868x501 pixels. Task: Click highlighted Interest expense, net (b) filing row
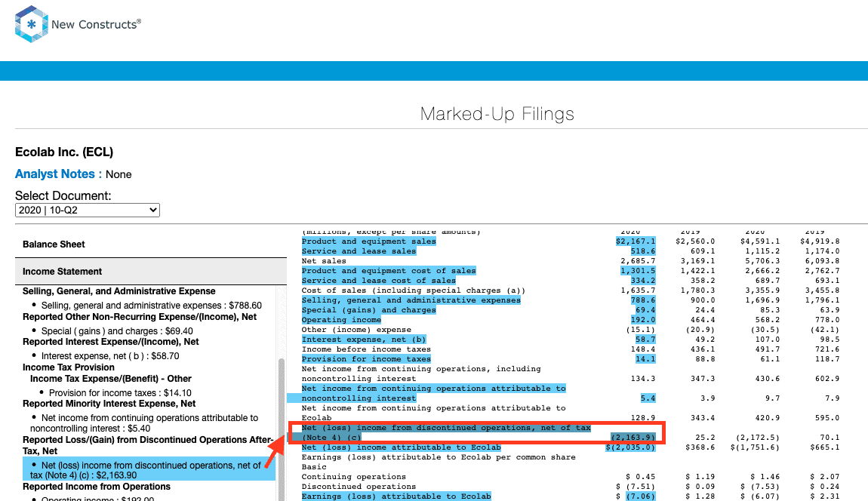point(364,340)
